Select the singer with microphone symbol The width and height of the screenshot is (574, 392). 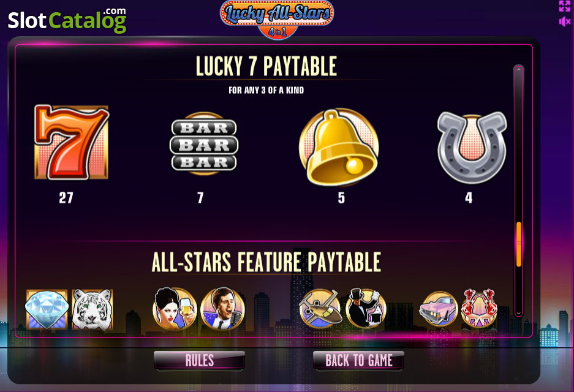point(222,308)
